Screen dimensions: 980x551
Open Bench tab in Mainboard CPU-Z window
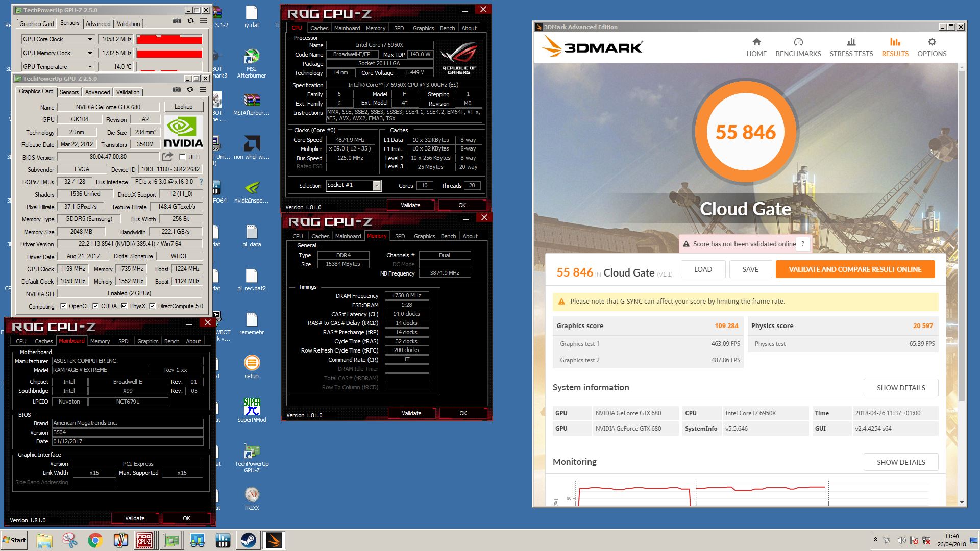click(172, 341)
